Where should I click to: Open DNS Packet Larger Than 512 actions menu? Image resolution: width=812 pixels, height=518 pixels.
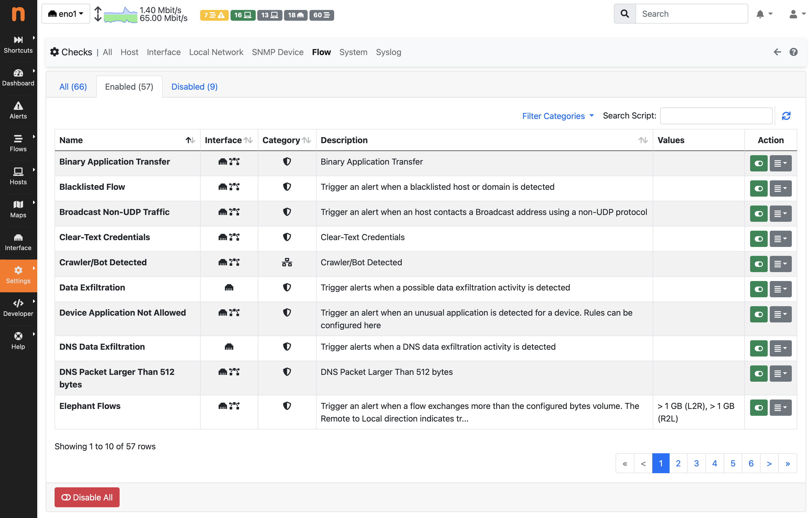click(x=780, y=374)
